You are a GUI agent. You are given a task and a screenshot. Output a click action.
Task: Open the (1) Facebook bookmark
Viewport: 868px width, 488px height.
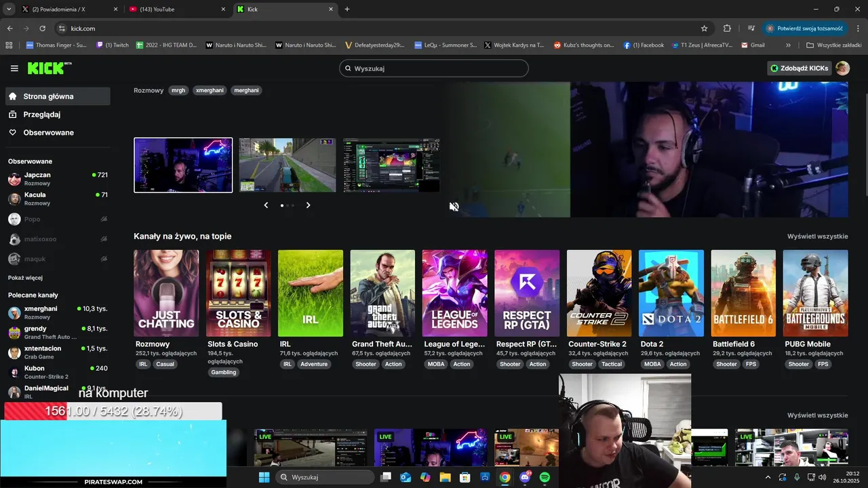click(x=644, y=45)
